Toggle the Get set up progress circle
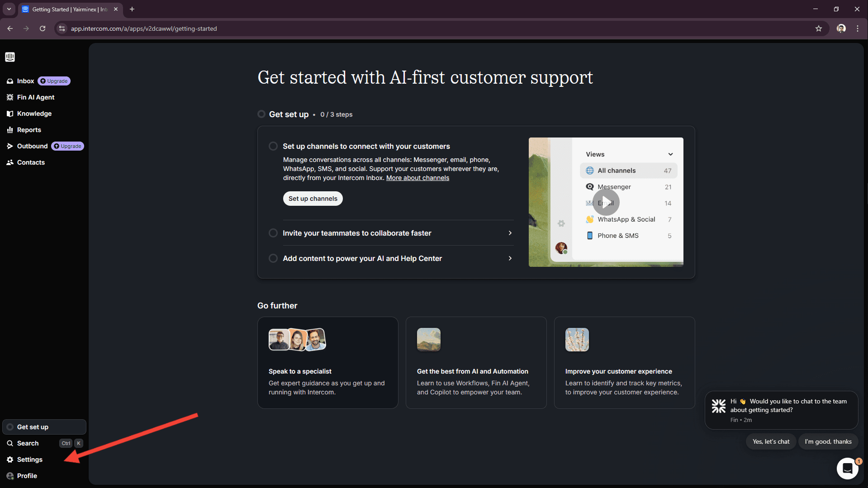Viewport: 868px width, 488px height. coord(261,114)
